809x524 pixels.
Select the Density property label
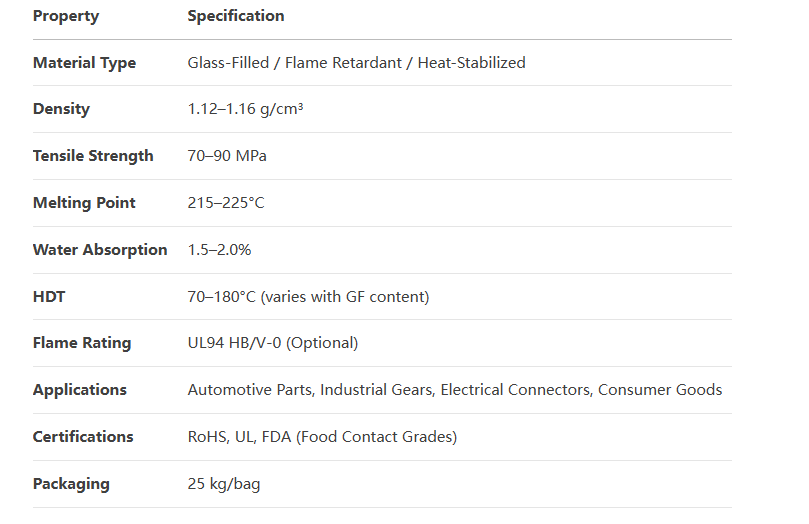coord(61,109)
